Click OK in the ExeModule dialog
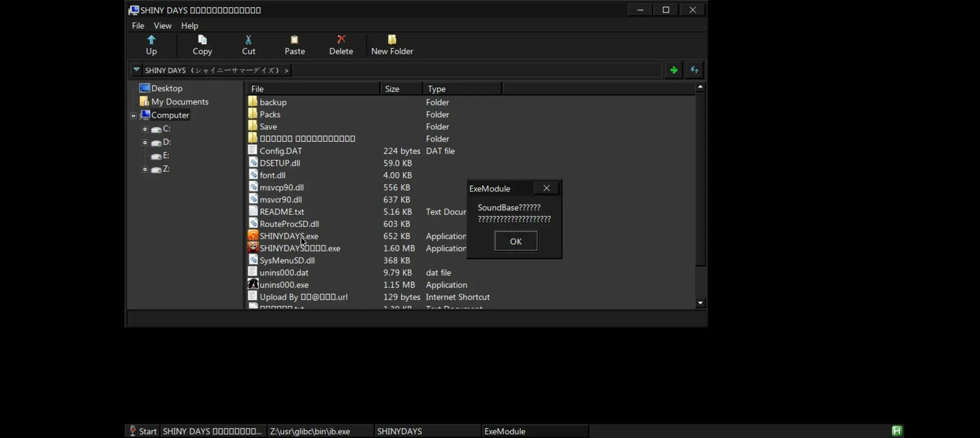This screenshot has width=980, height=438. [x=516, y=241]
